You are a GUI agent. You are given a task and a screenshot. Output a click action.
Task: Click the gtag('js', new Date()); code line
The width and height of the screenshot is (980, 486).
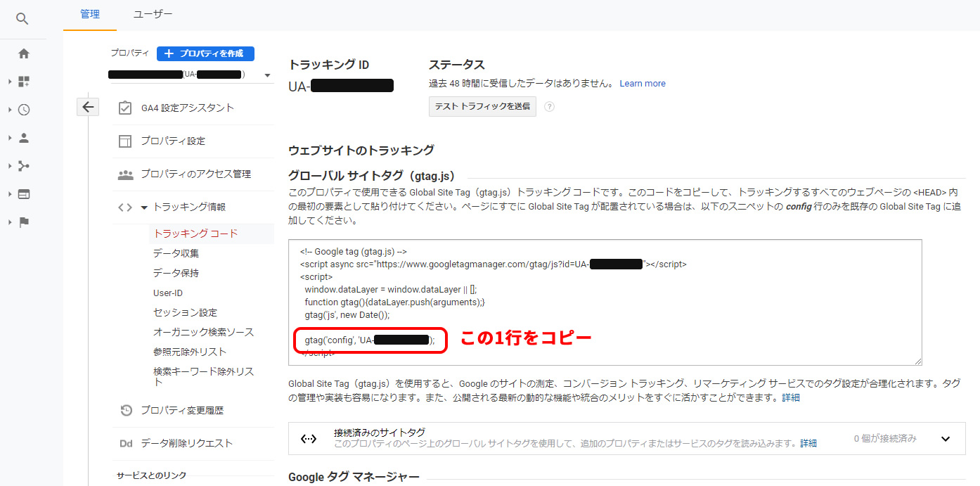(x=347, y=314)
